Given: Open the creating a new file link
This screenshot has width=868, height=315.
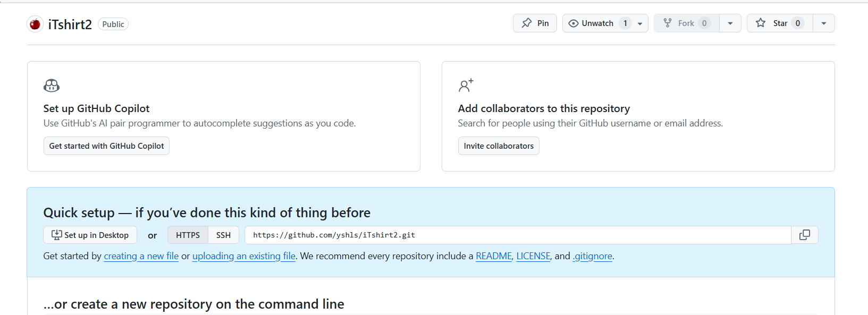Looking at the screenshot, I should click(141, 256).
